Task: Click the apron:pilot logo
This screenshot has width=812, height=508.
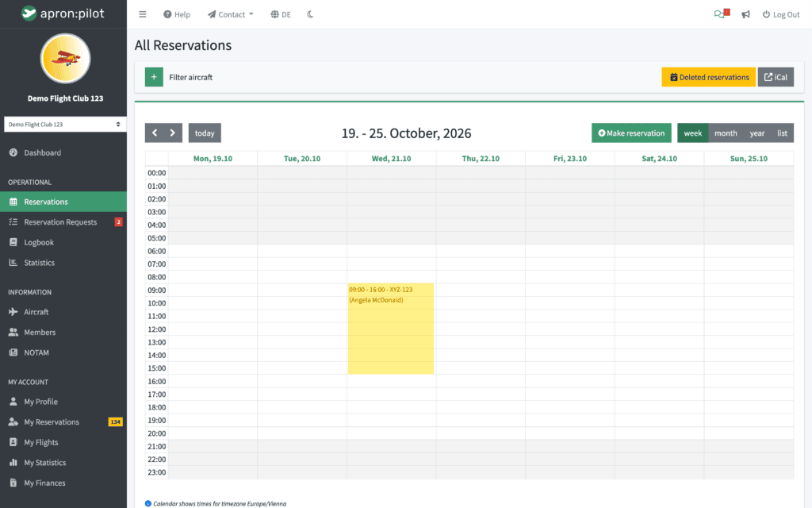Action: click(x=63, y=13)
